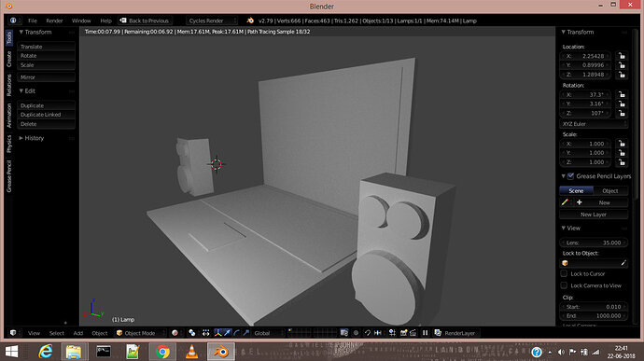644x361 pixels.
Task: Open File Explorer from the taskbar
Action: [74, 352]
